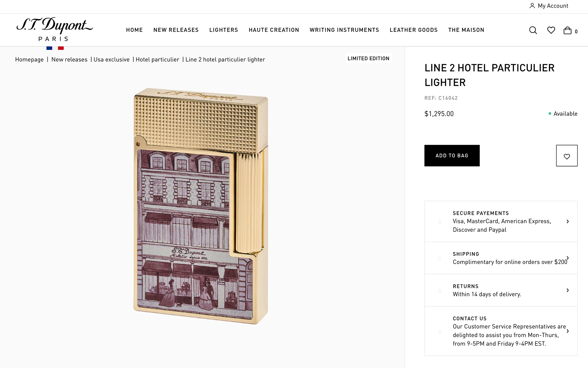The width and height of the screenshot is (588, 368).
Task: Open the search magnifier icon
Action: [533, 30]
